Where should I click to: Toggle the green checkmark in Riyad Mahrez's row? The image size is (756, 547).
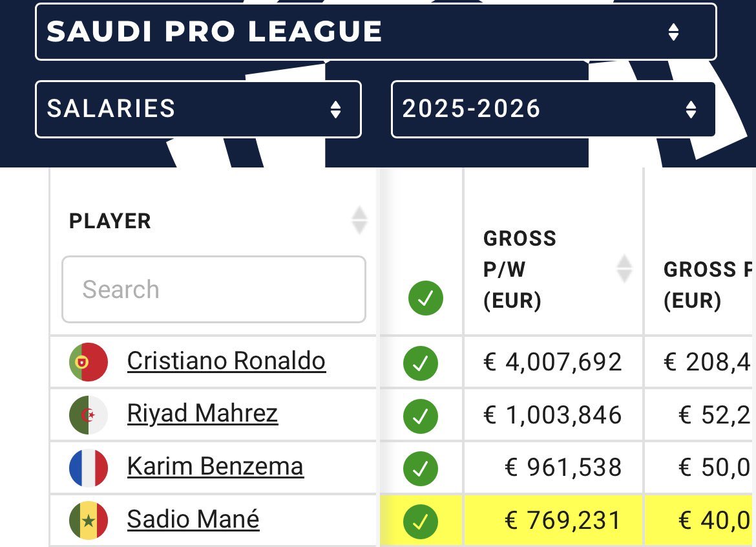[420, 415]
